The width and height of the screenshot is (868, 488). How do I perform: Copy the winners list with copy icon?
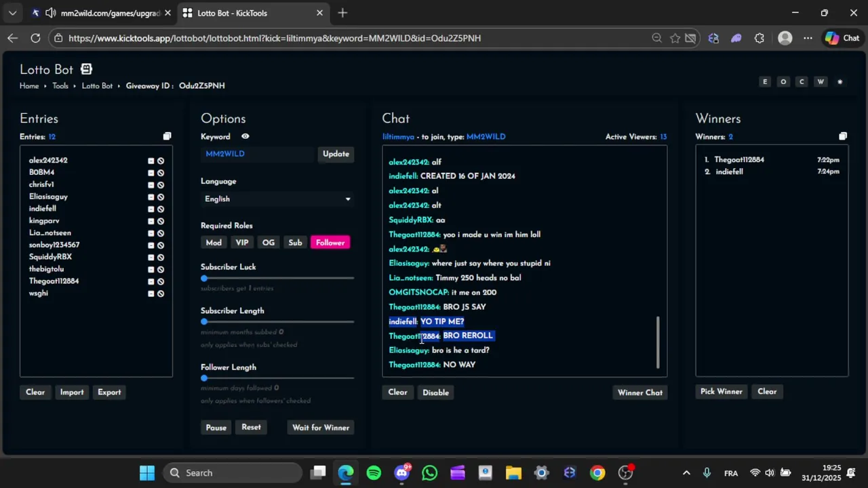[x=843, y=136]
